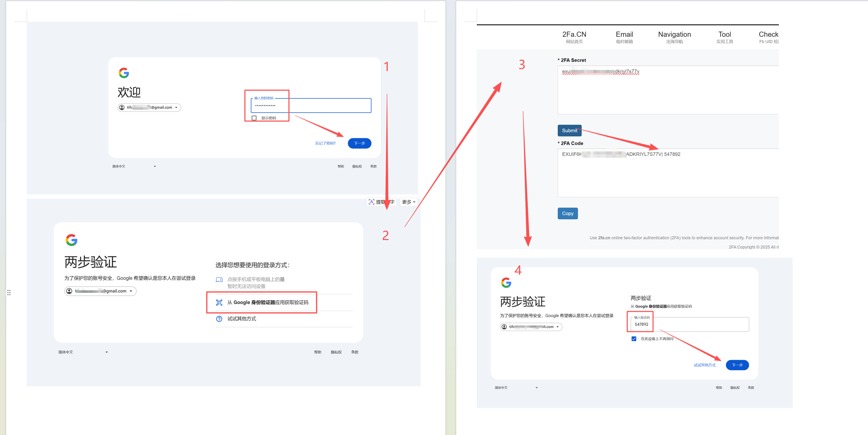The height and width of the screenshot is (435, 868).
Task: Click the Copy button under 2FA Code
Action: click(x=568, y=214)
